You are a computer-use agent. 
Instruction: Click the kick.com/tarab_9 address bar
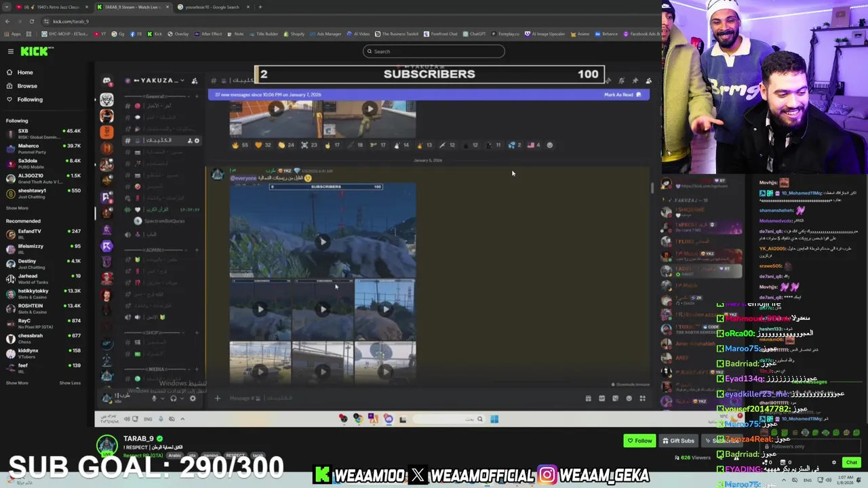click(x=71, y=21)
